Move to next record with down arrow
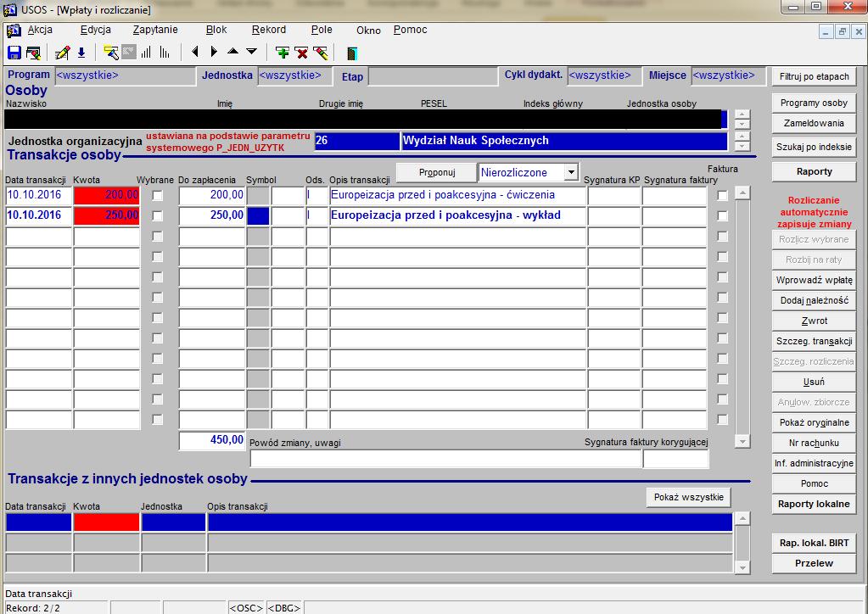 point(252,52)
